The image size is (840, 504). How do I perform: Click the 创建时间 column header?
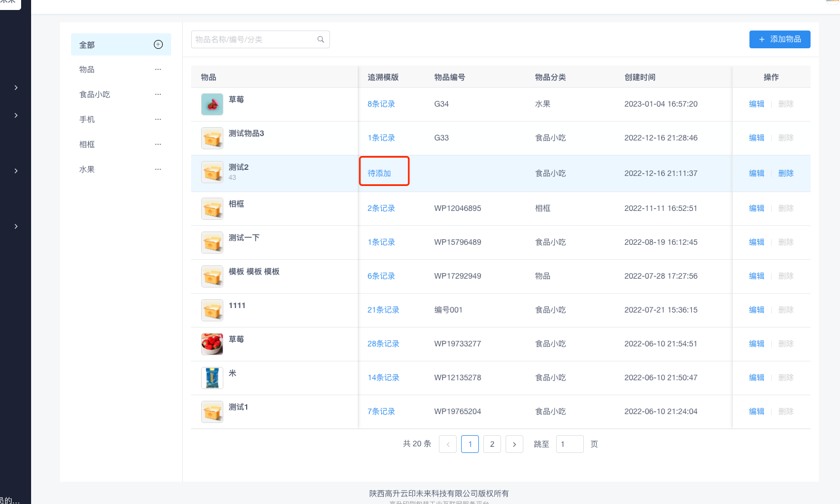click(x=640, y=77)
